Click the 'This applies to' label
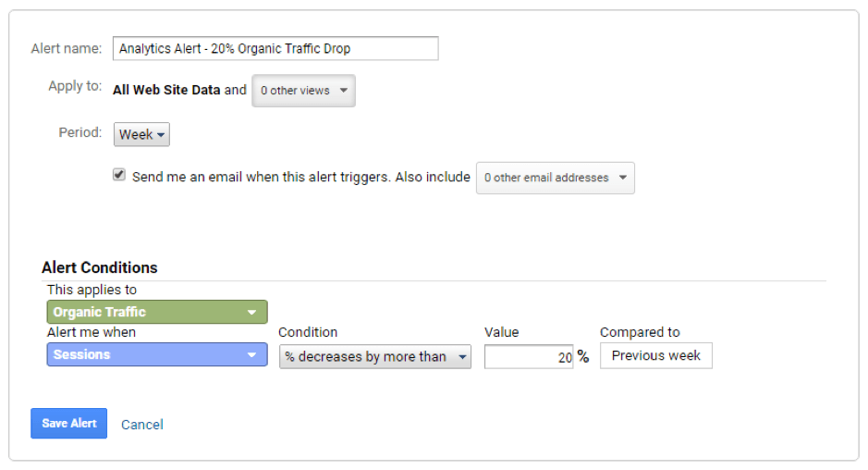Viewport: 868px width, 470px height. pos(92,291)
